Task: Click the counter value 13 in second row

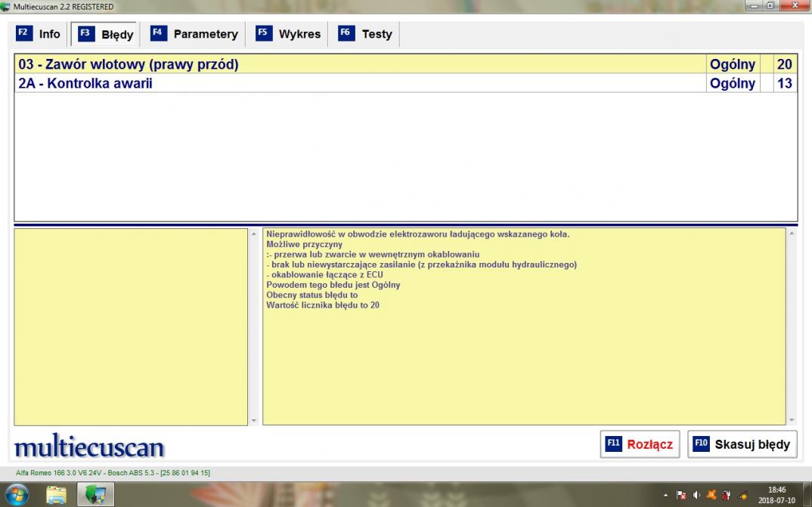Action: point(784,83)
